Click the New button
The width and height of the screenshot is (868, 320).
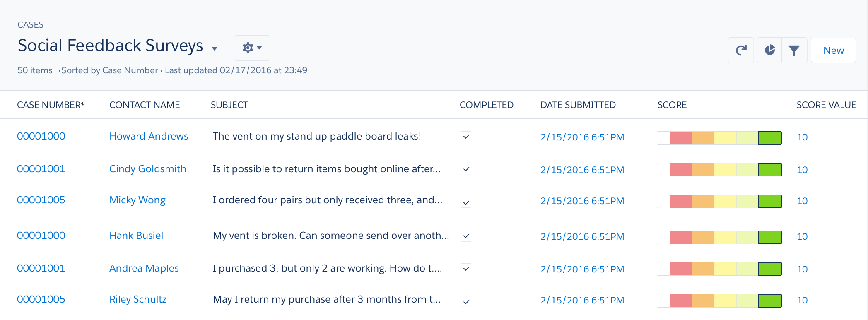[x=833, y=51]
